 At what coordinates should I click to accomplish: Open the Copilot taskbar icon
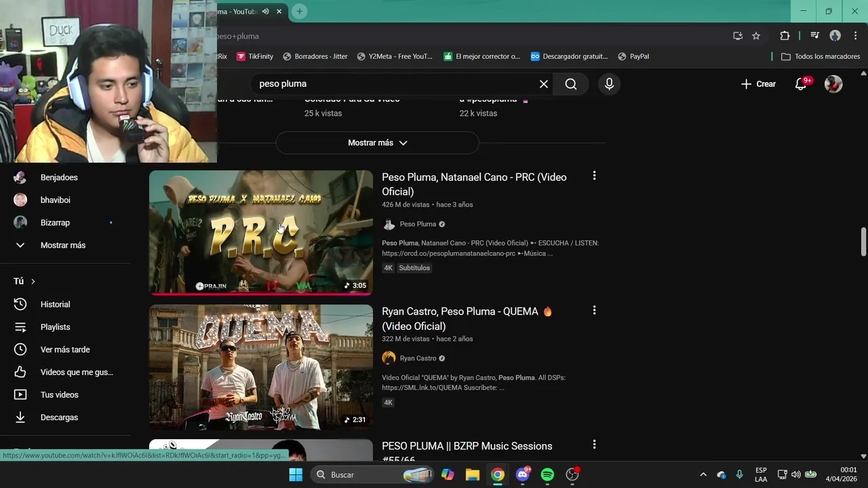[448, 474]
